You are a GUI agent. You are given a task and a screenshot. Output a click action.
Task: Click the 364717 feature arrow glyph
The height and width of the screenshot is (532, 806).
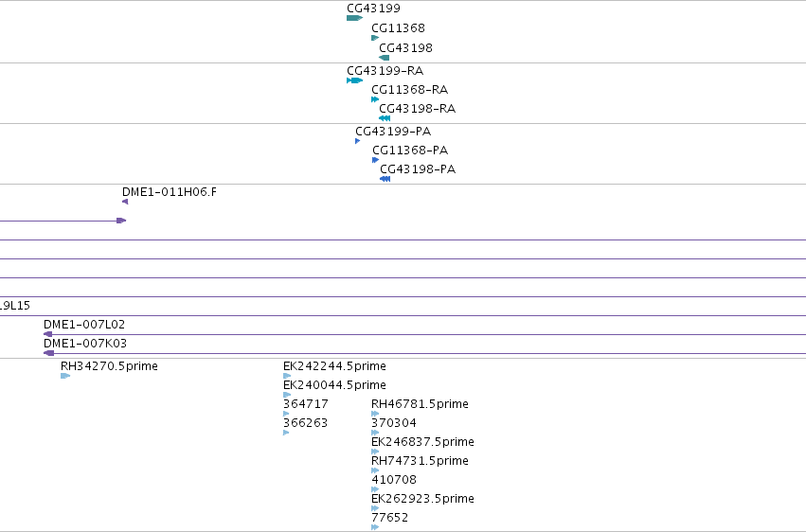(286, 414)
